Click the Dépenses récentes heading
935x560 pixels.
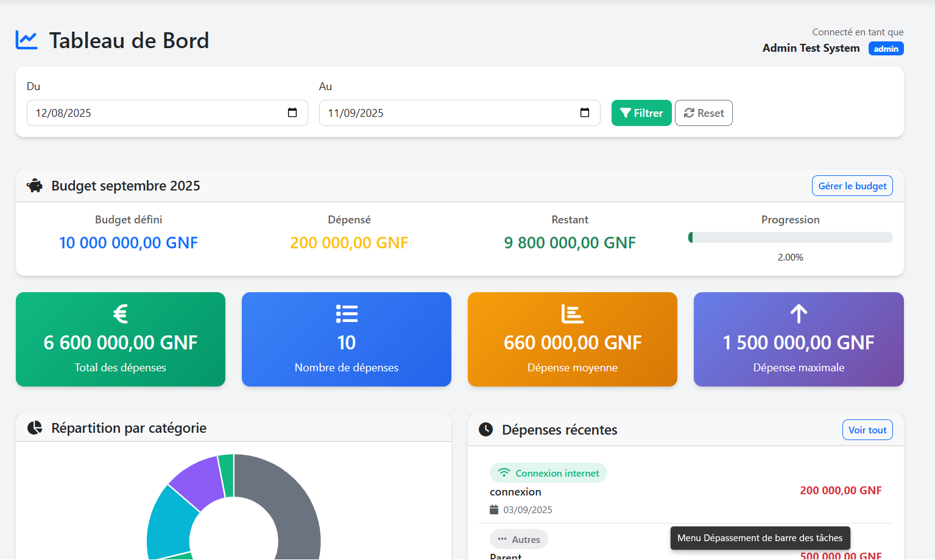click(x=560, y=430)
